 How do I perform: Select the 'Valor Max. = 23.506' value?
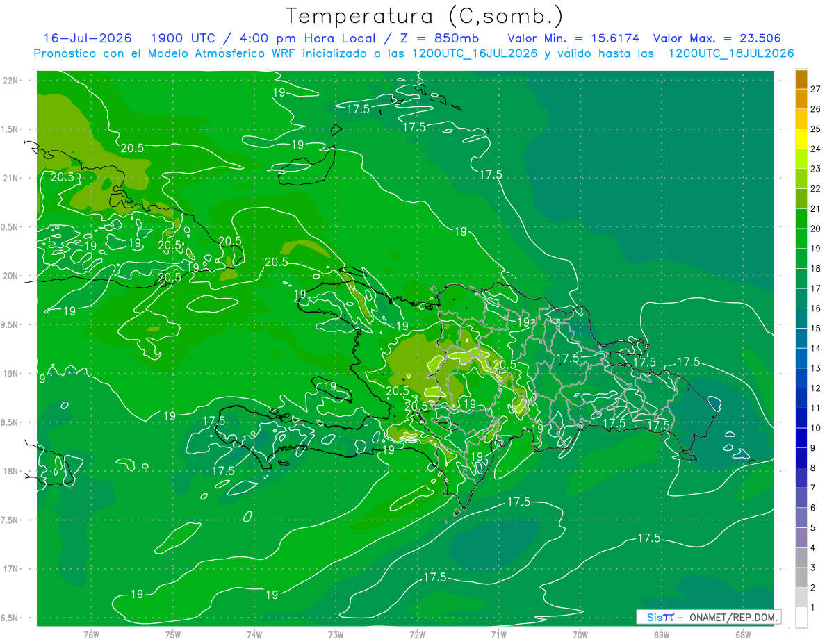click(717, 38)
